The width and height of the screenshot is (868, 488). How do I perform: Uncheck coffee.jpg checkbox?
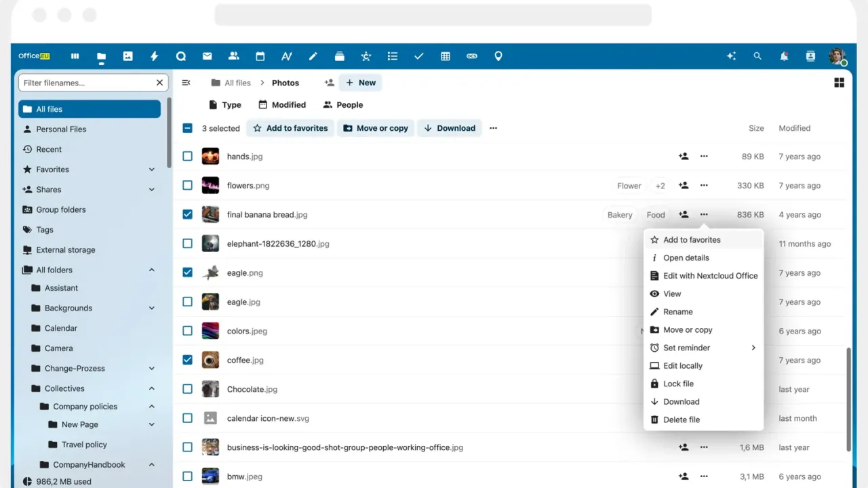pyautogui.click(x=187, y=361)
